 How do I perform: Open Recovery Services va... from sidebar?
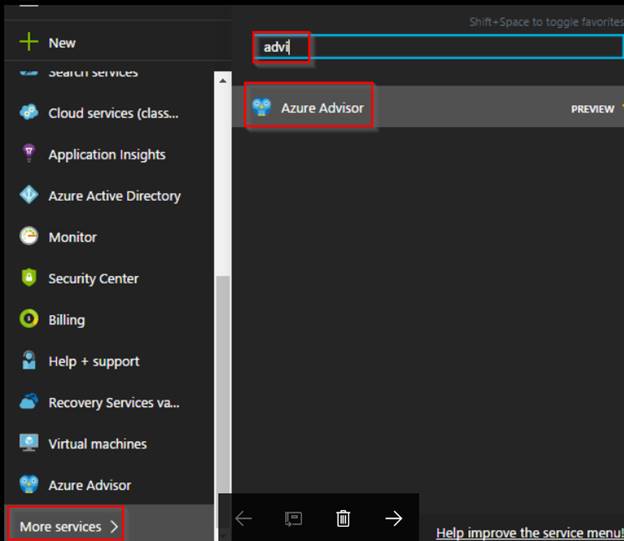pyautogui.click(x=114, y=403)
